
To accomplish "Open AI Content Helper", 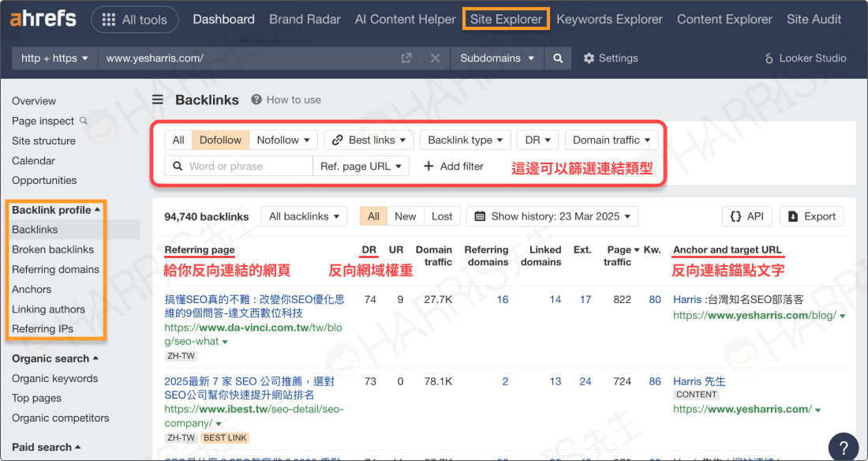I will point(406,20).
